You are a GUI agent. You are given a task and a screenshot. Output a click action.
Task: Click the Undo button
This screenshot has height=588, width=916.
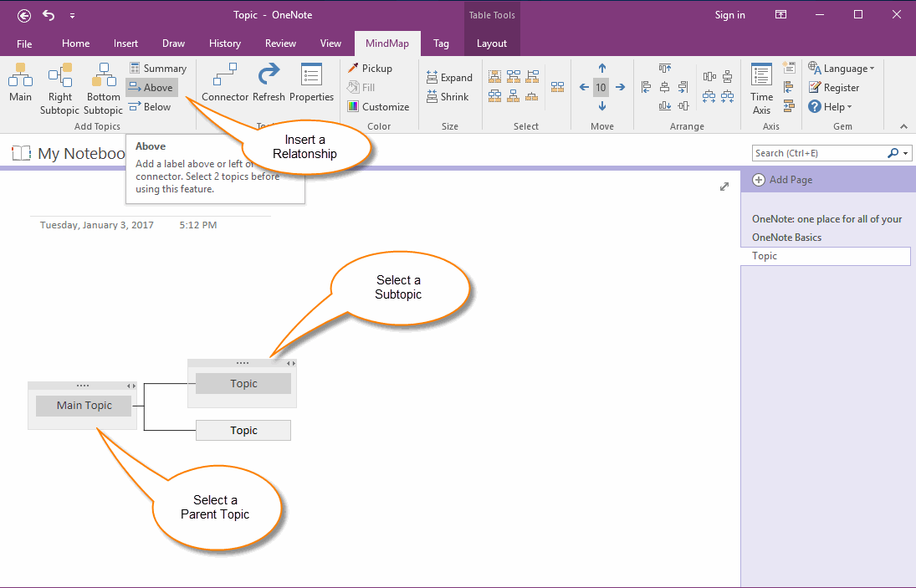pos(49,15)
